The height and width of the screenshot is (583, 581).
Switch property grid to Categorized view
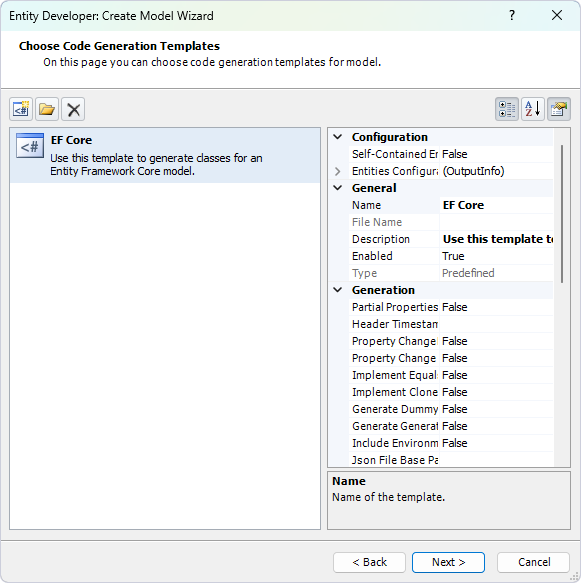tap(507, 109)
